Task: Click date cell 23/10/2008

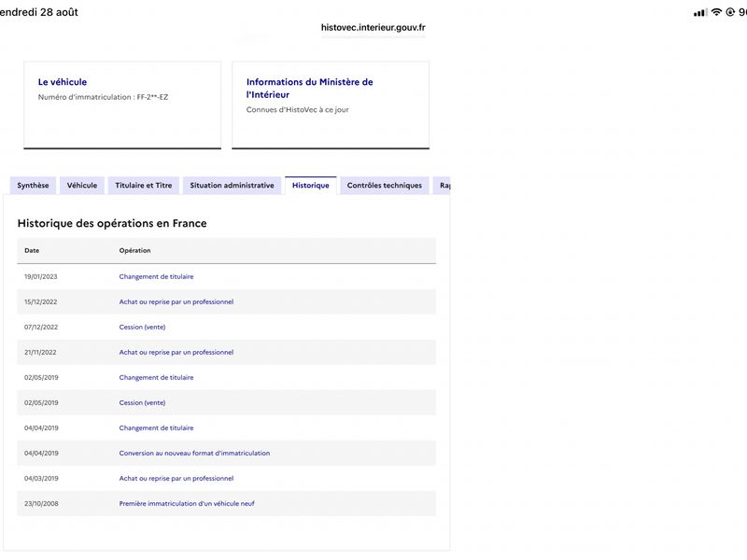Action: point(41,504)
